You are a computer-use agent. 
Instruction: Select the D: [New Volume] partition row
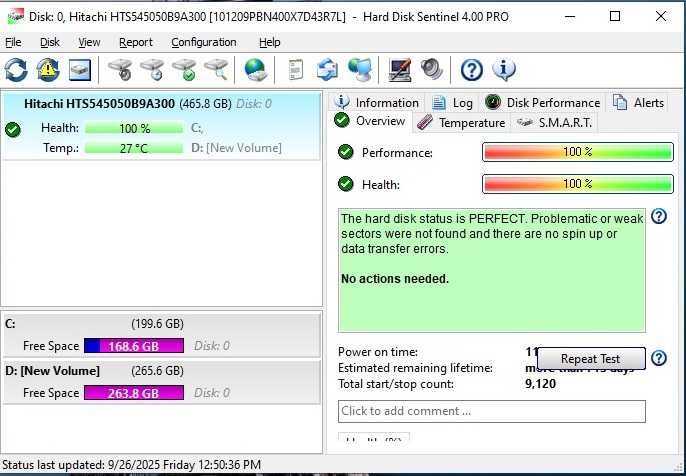tap(161, 382)
